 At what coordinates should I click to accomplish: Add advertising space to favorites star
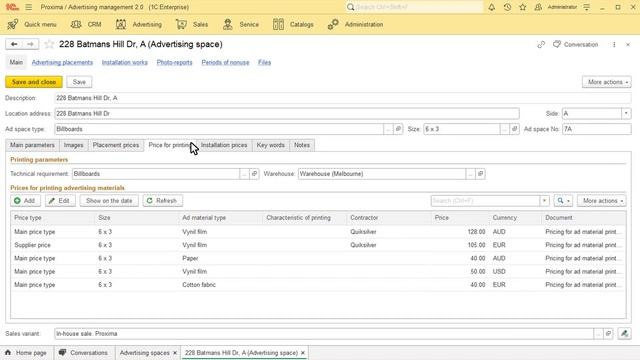[x=49, y=44]
